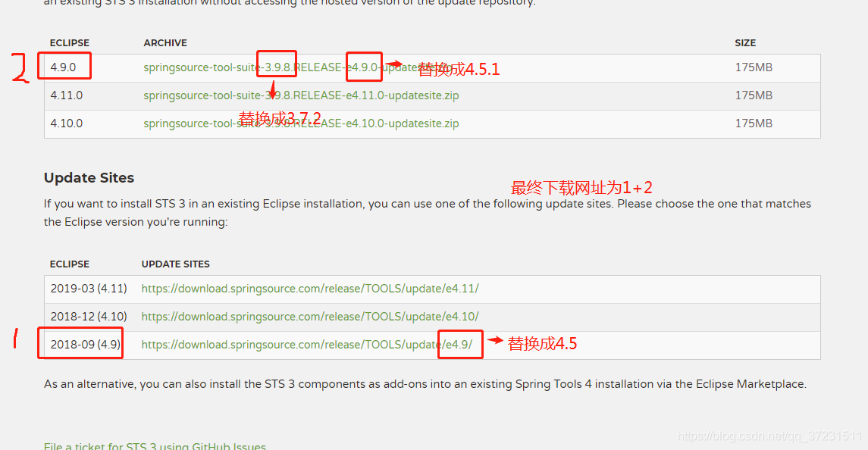This screenshot has width=868, height=450.
Task: Click the Update Sites section heading
Action: 89,178
